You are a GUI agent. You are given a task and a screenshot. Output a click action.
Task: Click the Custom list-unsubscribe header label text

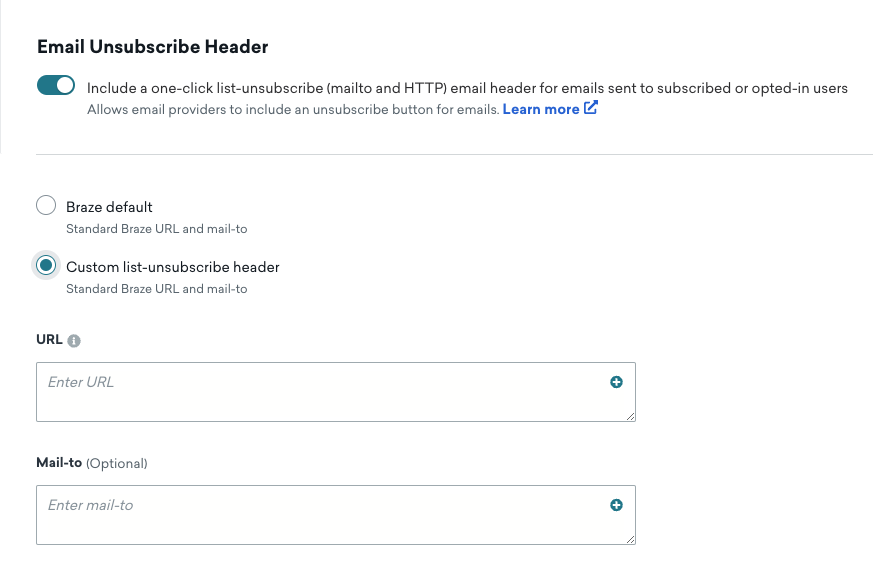pos(173,267)
